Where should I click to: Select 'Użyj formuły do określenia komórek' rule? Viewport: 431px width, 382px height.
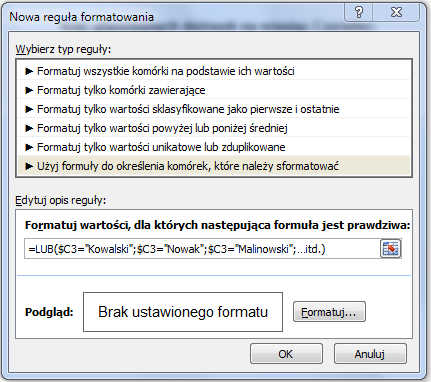pyautogui.click(x=214, y=166)
